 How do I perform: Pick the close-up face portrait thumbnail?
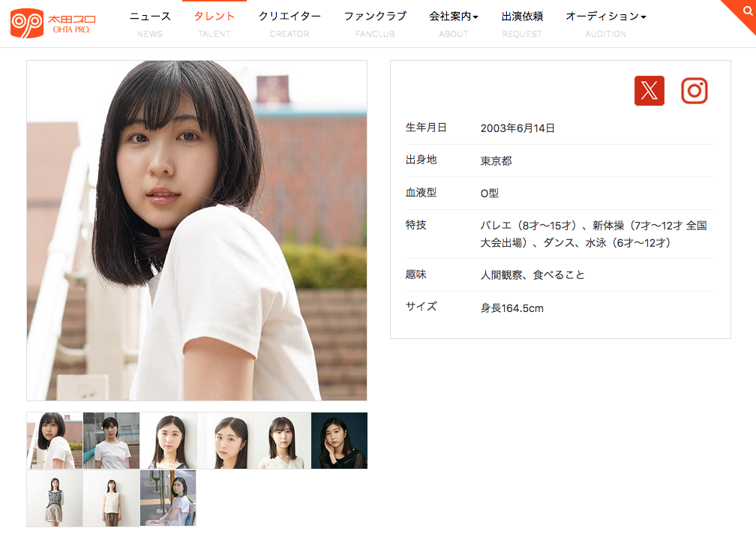(226, 441)
